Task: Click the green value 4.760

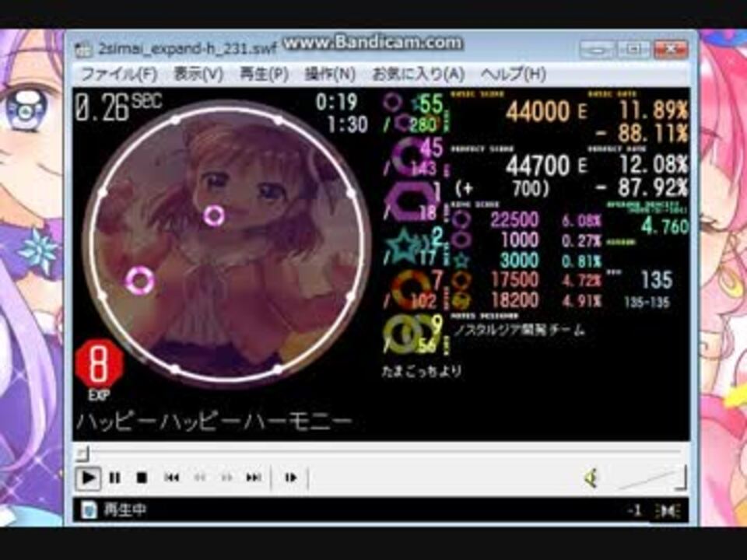Action: 665,226
